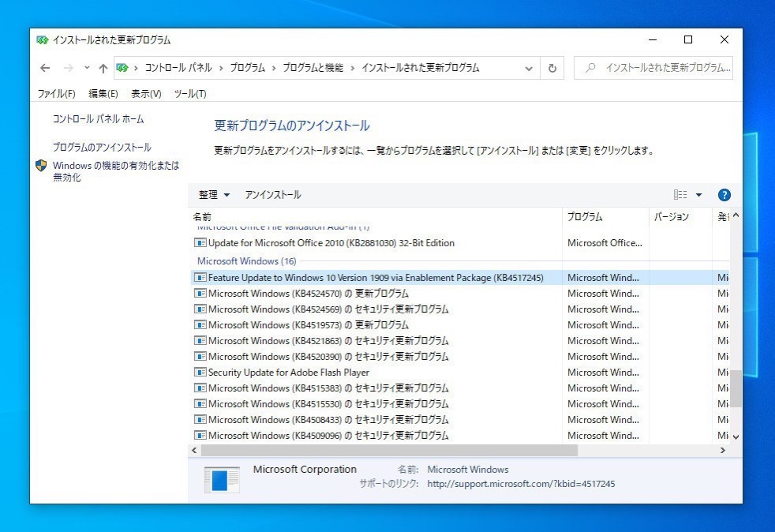Click the Microsoft Windows details pane thumbnail

click(222, 480)
